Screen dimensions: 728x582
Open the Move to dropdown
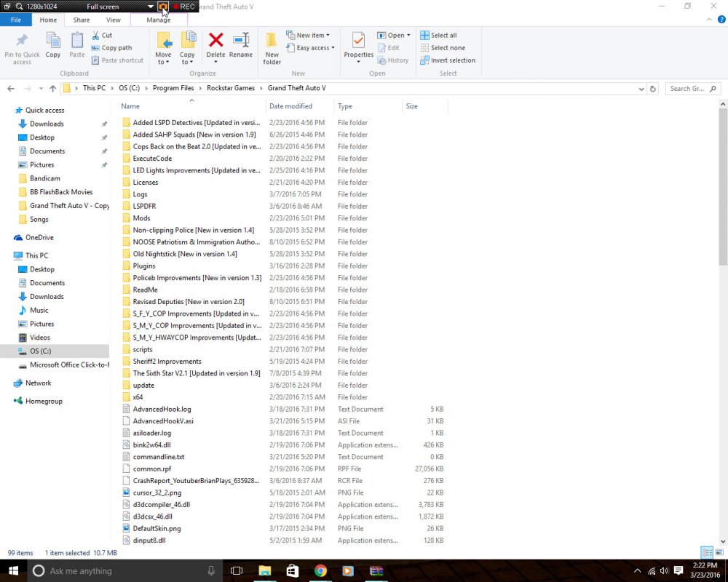click(x=163, y=58)
